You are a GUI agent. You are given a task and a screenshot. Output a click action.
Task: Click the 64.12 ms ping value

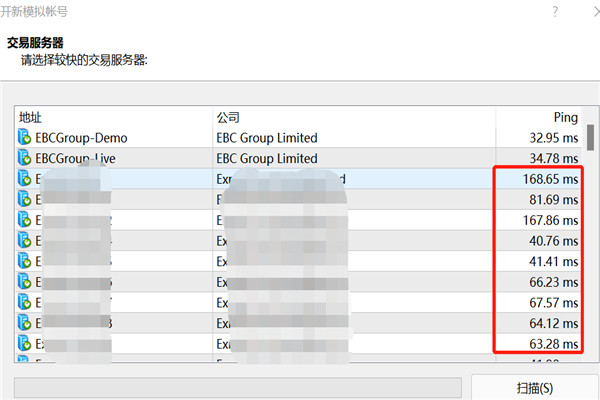click(x=554, y=324)
